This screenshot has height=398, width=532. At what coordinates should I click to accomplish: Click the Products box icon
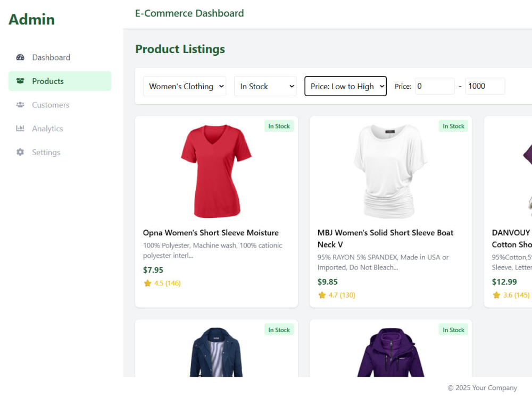20,81
